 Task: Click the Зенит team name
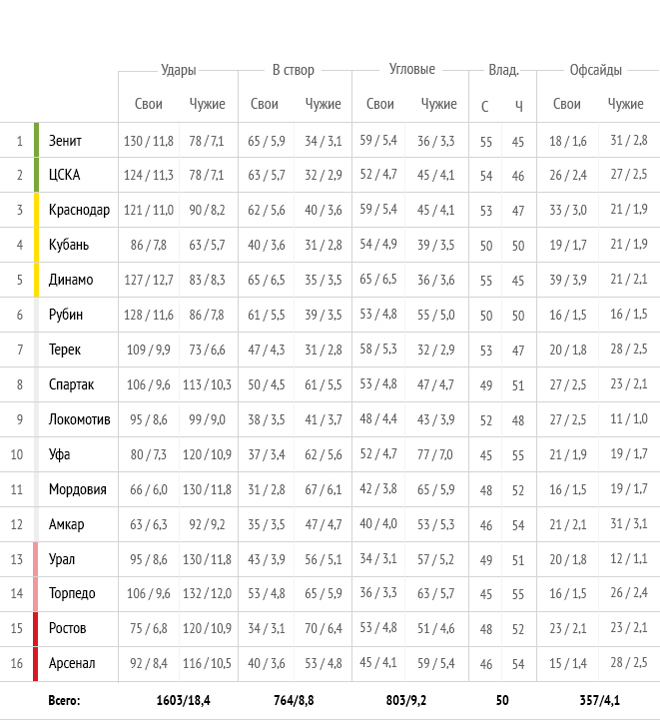pos(65,141)
